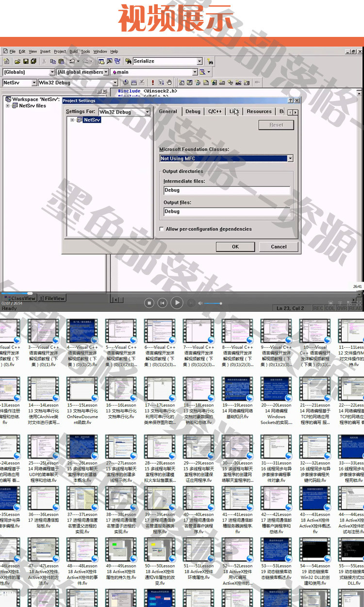Open the (Globals) class dropdown

51,72
